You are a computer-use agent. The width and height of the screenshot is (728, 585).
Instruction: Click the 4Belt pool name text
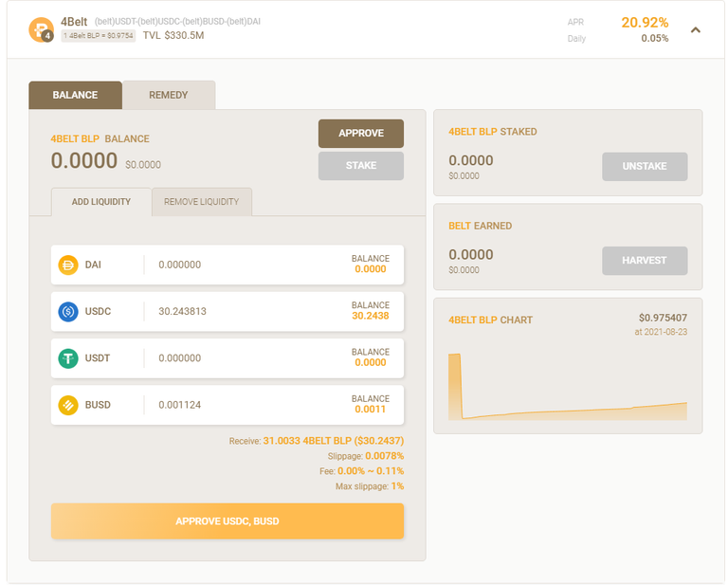74,22
